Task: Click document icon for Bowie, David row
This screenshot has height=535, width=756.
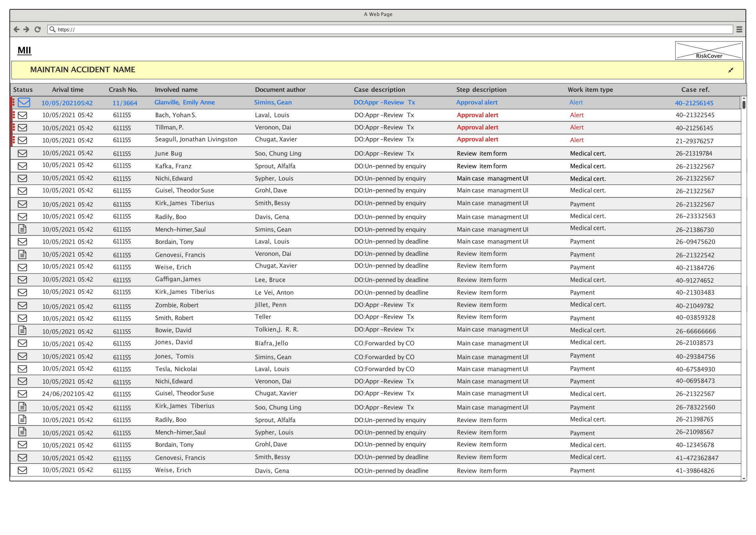Action: pyautogui.click(x=22, y=330)
